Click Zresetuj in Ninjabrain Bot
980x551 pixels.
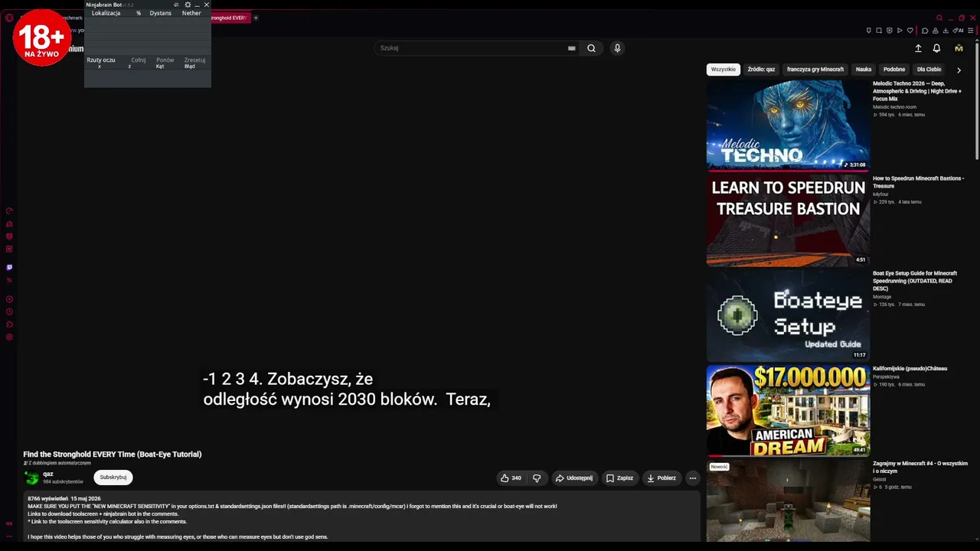pos(194,60)
